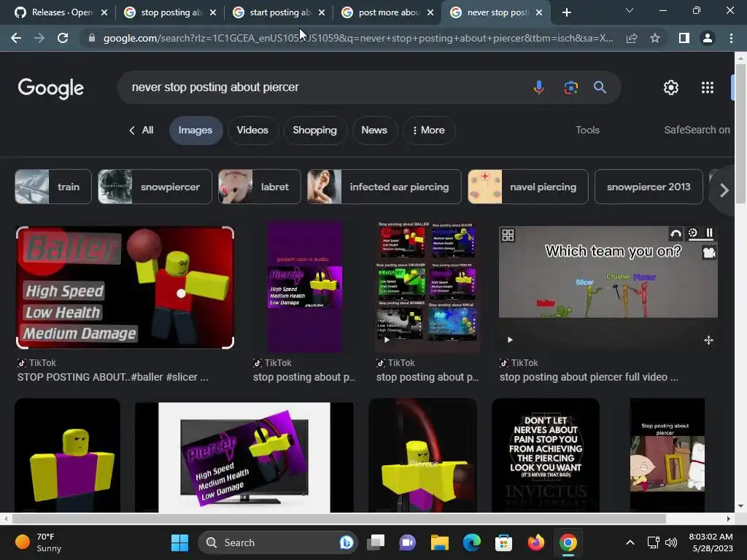
Task: Open Google quick settings gear
Action: coord(671,87)
